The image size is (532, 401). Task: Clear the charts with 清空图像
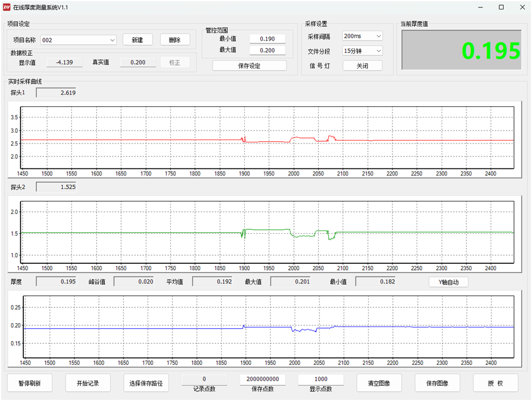(379, 383)
